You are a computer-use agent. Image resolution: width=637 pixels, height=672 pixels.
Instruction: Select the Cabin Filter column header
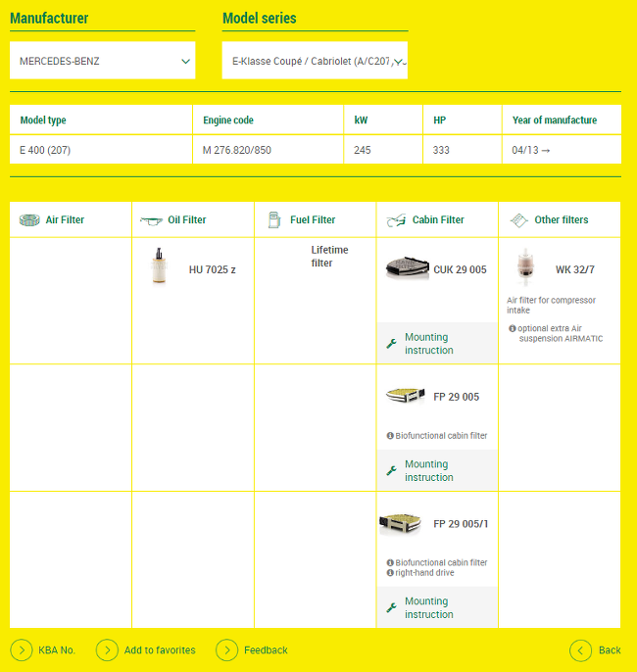(437, 219)
